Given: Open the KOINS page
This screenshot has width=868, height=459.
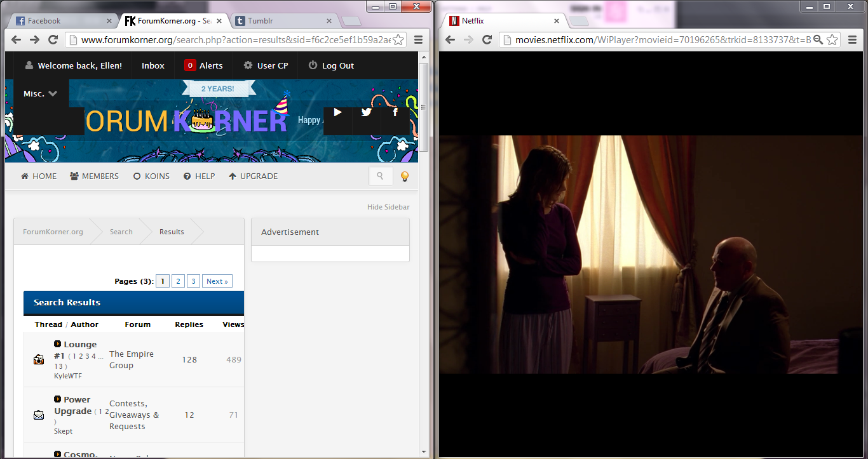Looking at the screenshot, I should point(151,176).
